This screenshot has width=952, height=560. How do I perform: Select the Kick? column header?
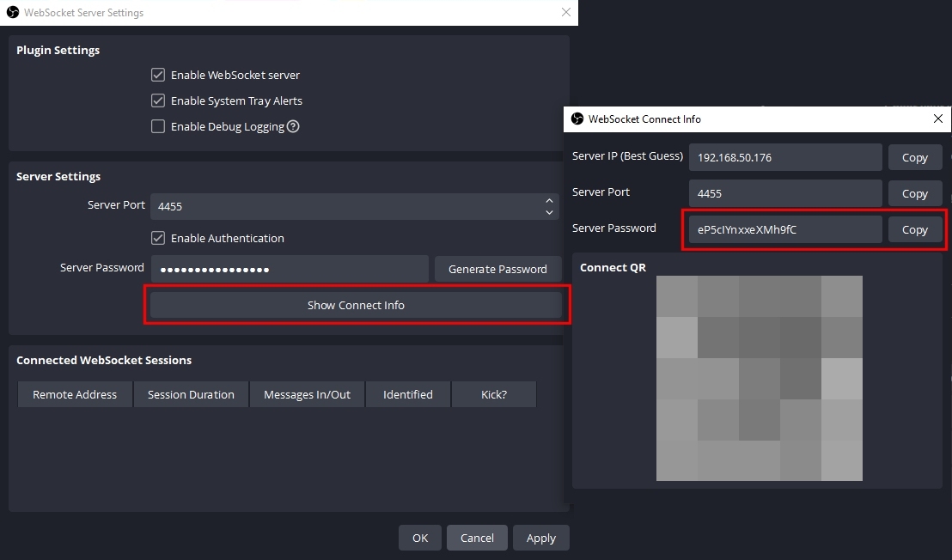(x=493, y=394)
